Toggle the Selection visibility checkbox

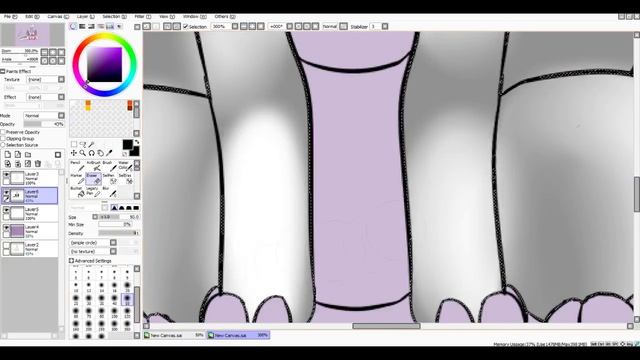coord(185,27)
